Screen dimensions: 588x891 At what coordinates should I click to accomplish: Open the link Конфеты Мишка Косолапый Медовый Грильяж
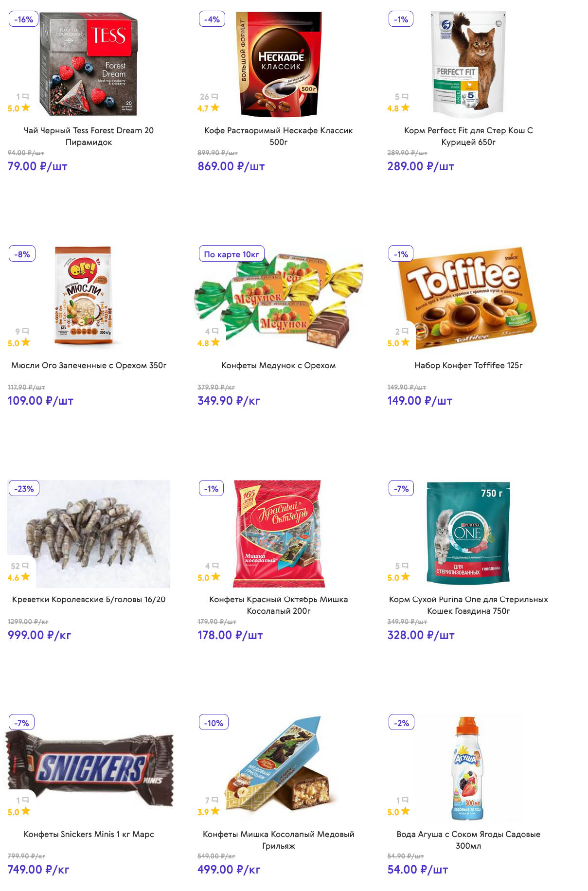278,840
